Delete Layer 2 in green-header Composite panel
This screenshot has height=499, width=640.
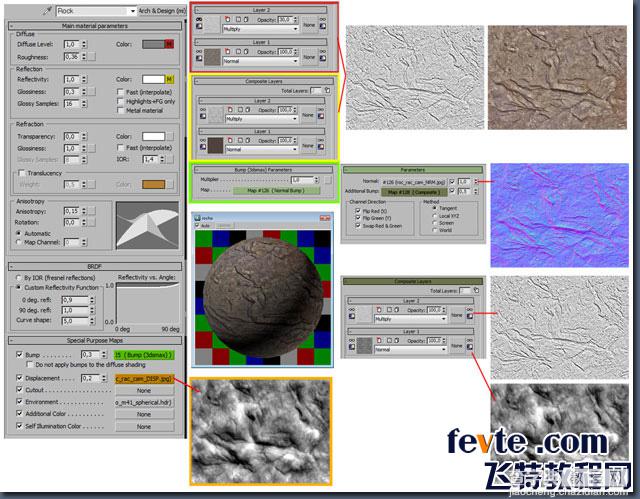379,310
